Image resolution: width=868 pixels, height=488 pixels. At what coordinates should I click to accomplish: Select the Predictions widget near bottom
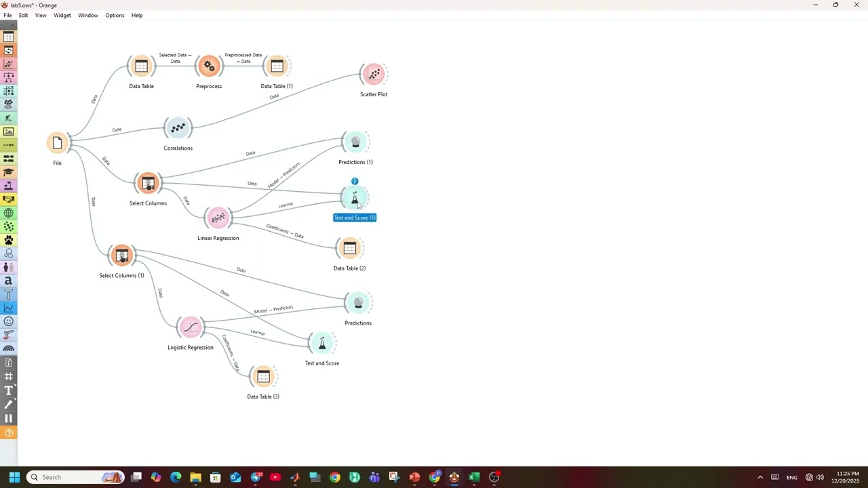(x=358, y=303)
